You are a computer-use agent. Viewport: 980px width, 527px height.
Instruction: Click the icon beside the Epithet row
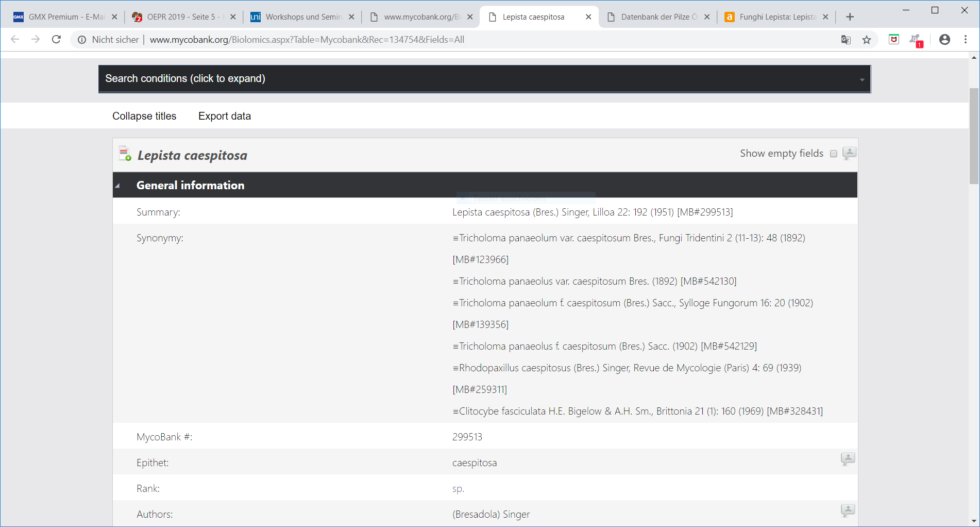[x=848, y=458]
